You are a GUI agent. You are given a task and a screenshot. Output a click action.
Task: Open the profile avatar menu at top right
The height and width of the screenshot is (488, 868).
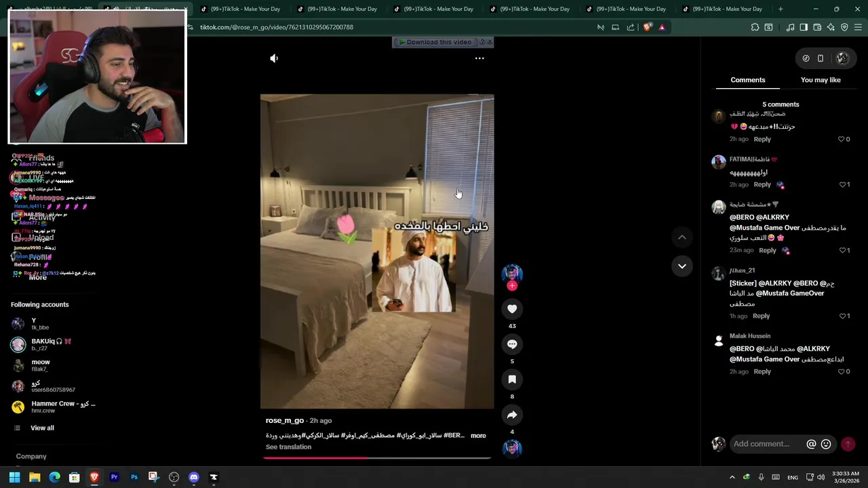842,58
